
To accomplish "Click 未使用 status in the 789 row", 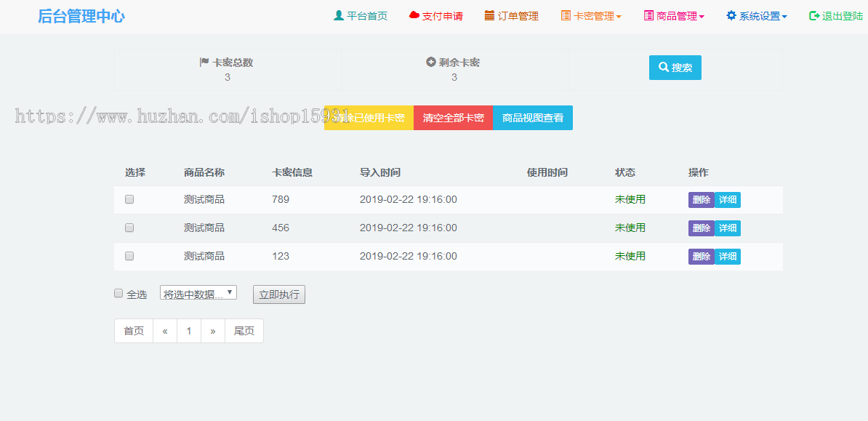I will pyautogui.click(x=630, y=199).
